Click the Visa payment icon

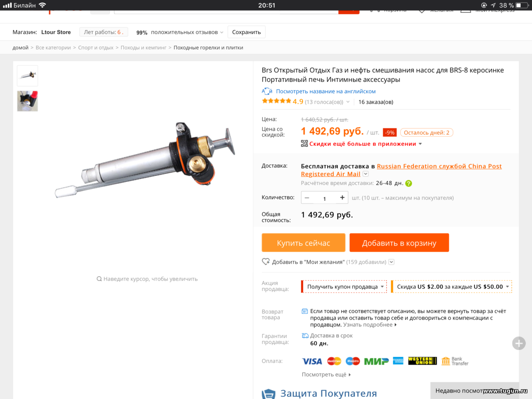(x=312, y=361)
